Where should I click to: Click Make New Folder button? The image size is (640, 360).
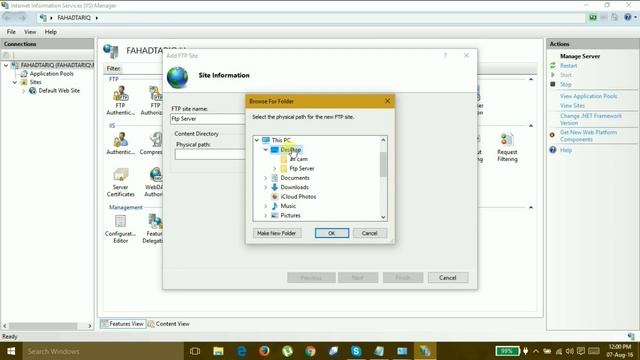tap(277, 233)
